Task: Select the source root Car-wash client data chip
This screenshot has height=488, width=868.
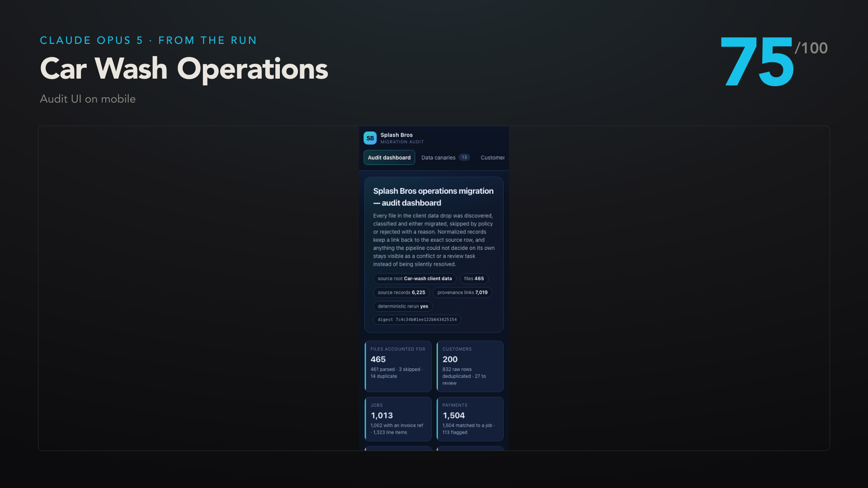Action: pos(415,279)
